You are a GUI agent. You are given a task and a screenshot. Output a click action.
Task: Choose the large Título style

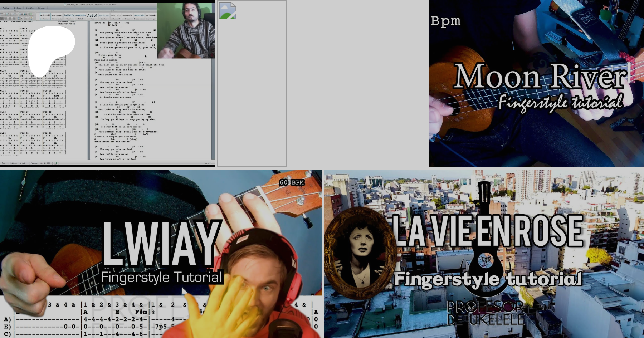(92, 16)
